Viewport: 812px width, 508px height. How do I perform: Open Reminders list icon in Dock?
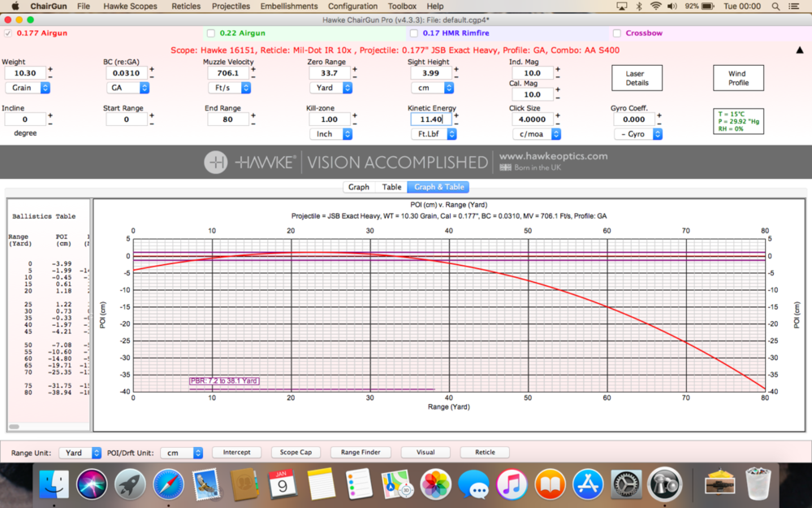point(359,484)
